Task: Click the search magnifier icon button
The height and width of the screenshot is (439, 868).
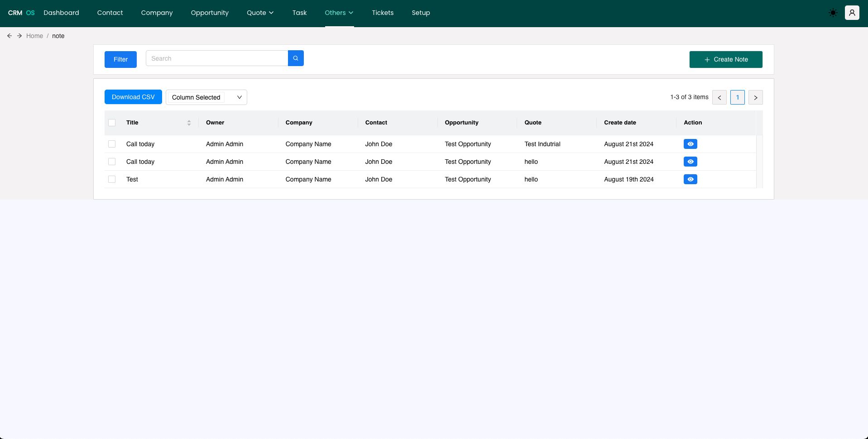Action: (296, 58)
